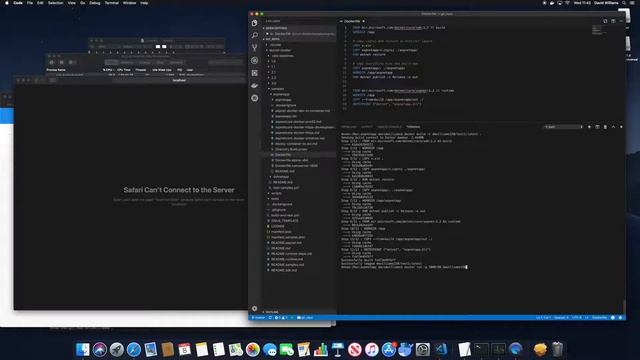Viewport: 640px width, 360px height.
Task: Collapse the OPEN EDITORS section in Explorer
Action: point(299,28)
